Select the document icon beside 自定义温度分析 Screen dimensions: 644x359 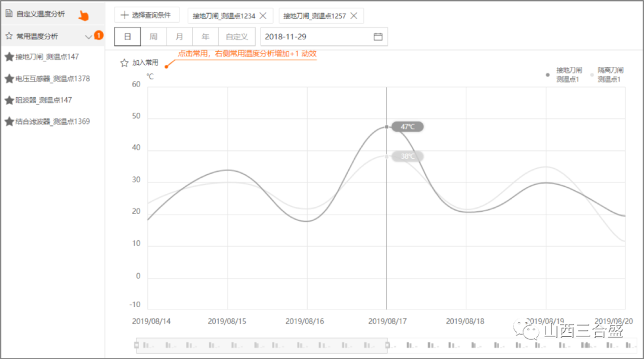(8, 12)
